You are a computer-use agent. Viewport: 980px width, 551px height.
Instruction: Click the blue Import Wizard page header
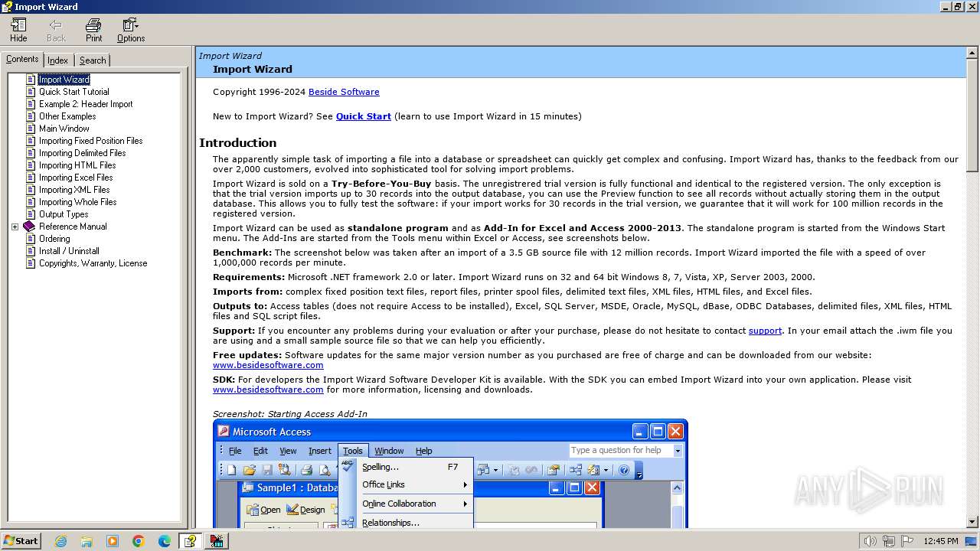click(580, 63)
